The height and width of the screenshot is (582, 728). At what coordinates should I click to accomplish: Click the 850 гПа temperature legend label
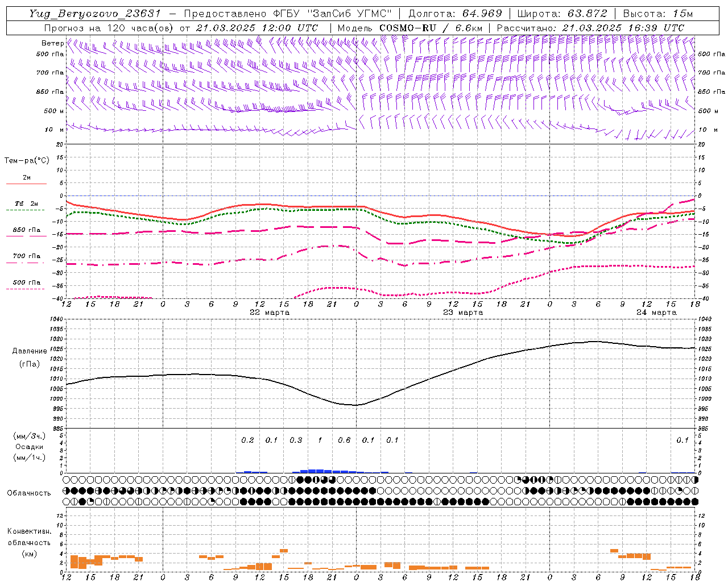pos(27,230)
